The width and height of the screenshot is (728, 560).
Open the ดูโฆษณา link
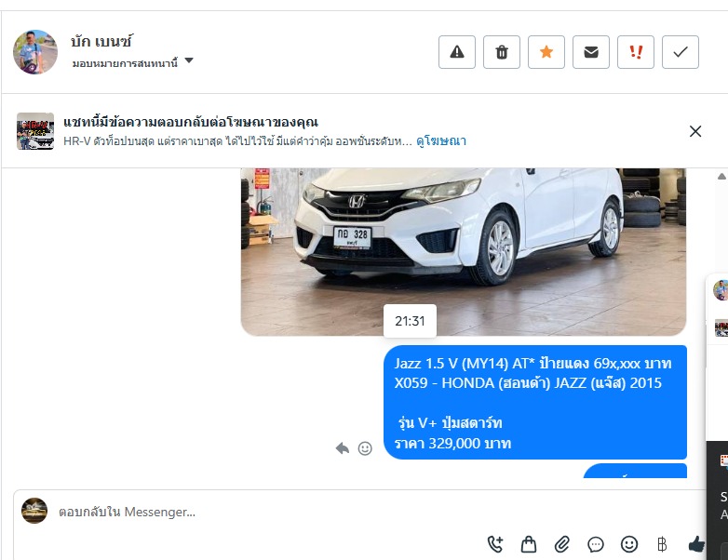(441, 141)
